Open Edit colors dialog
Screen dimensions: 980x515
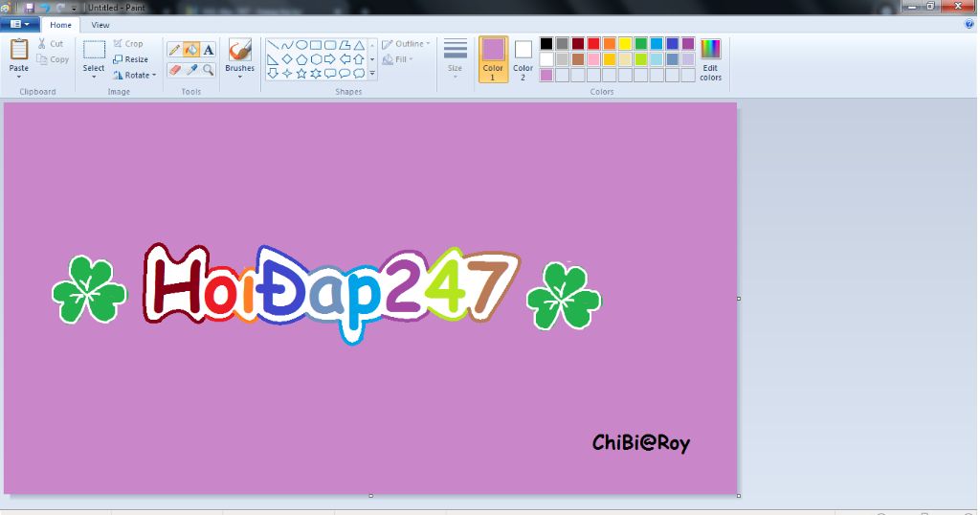(x=711, y=59)
